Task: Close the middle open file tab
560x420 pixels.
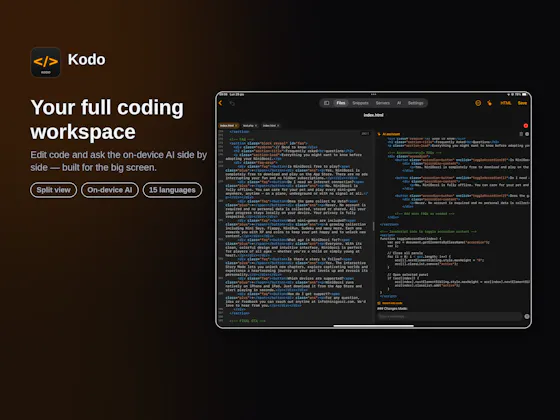Action: point(256,126)
